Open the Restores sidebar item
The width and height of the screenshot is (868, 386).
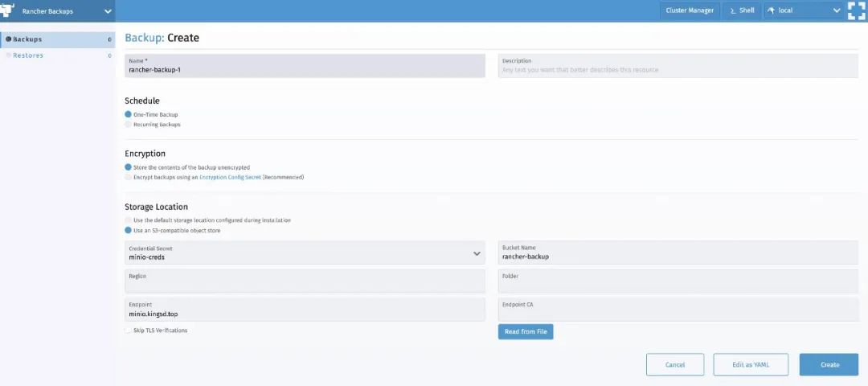pyautogui.click(x=58, y=55)
